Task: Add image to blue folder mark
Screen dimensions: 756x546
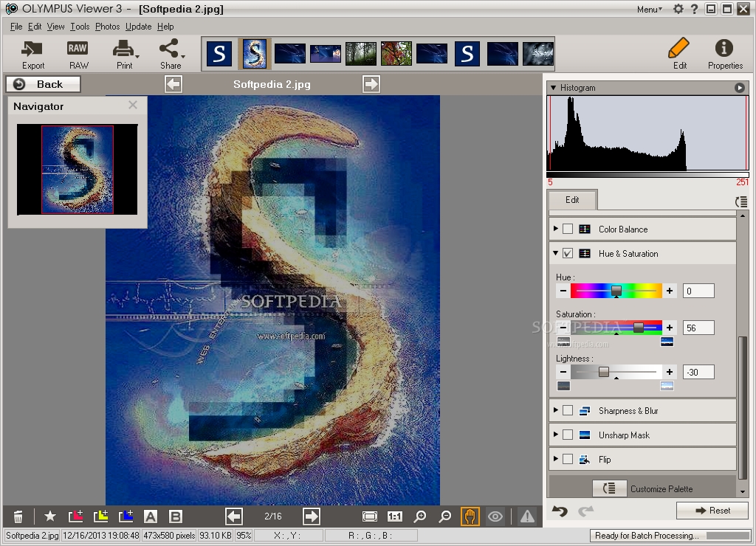Action: pos(126,516)
